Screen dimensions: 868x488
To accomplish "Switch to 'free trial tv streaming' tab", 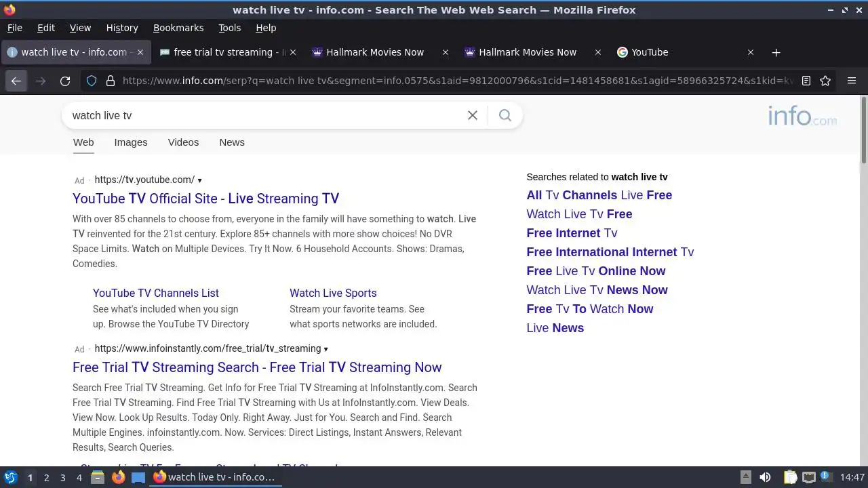I will 227,52.
